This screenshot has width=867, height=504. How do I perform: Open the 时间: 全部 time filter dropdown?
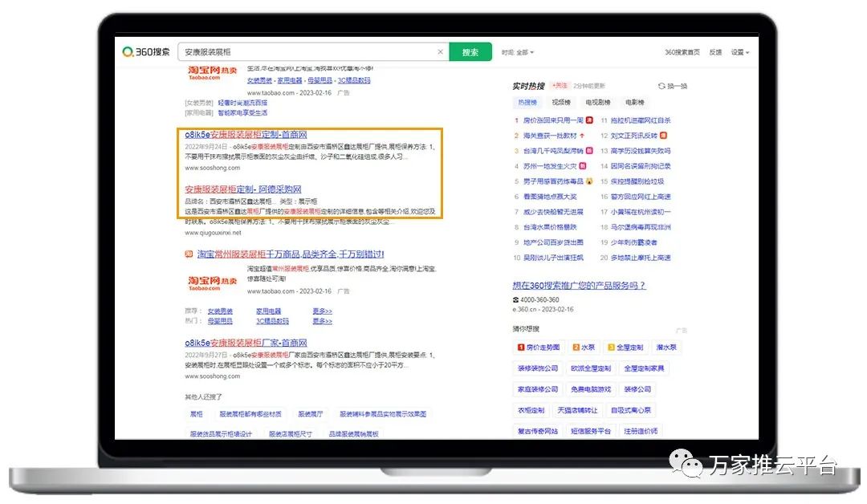pyautogui.click(x=518, y=52)
